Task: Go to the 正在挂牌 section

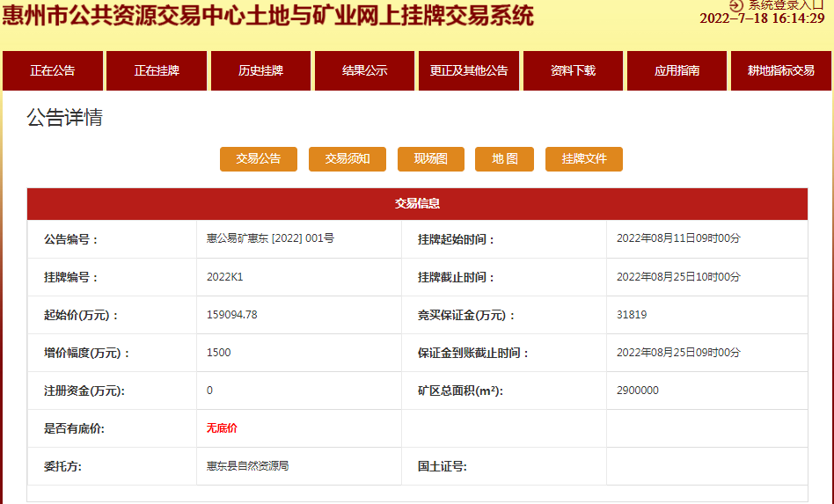Action: (157, 71)
